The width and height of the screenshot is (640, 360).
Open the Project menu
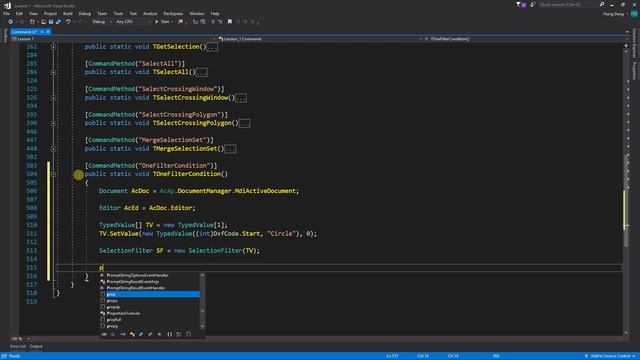(x=50, y=13)
